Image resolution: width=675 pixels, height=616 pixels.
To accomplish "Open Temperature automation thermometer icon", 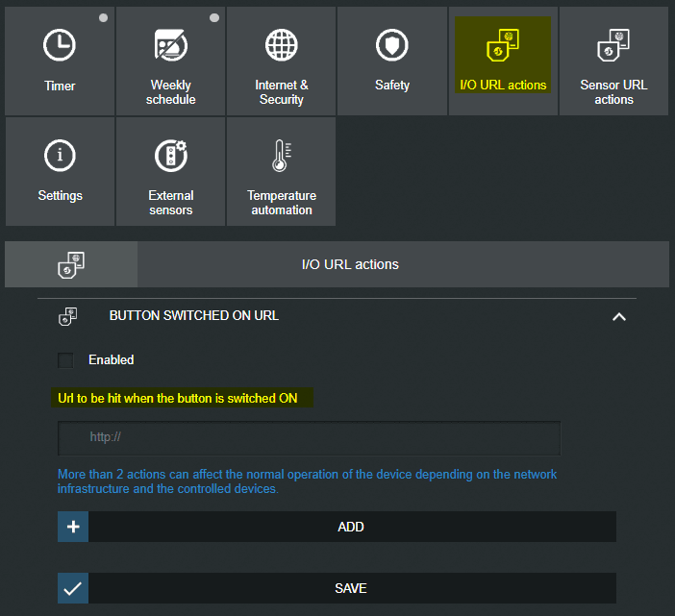I will [282, 156].
